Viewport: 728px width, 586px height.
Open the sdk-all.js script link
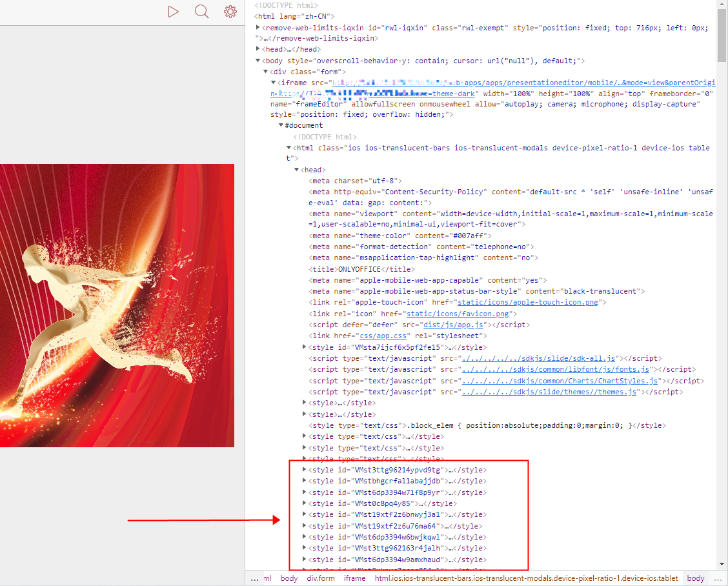pos(538,358)
